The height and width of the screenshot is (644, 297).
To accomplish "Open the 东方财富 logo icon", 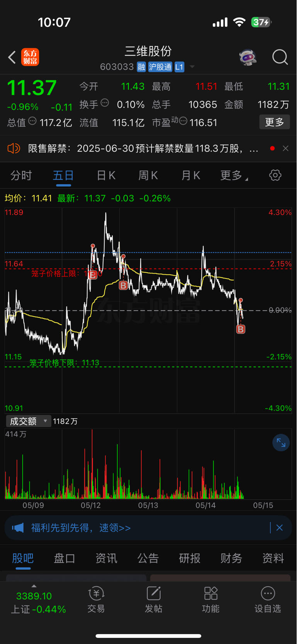I will click(30, 57).
